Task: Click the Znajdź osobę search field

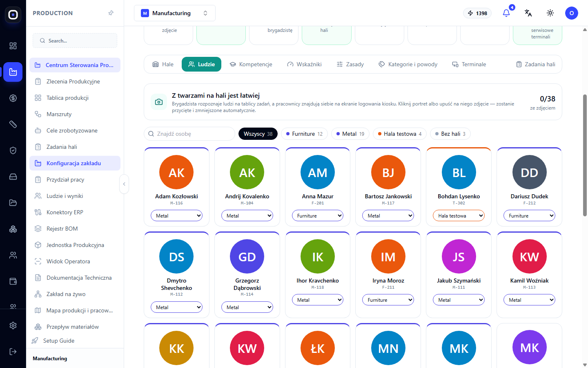Action: click(x=189, y=134)
